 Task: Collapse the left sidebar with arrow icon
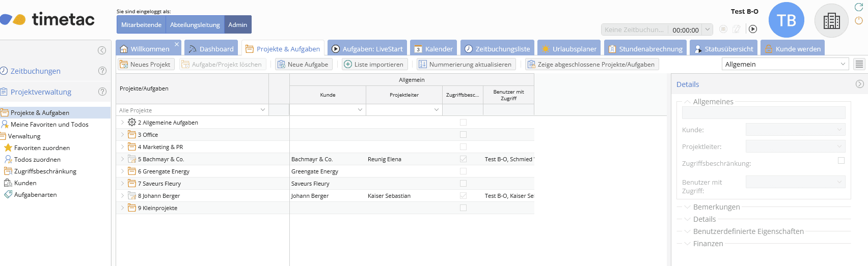102,50
